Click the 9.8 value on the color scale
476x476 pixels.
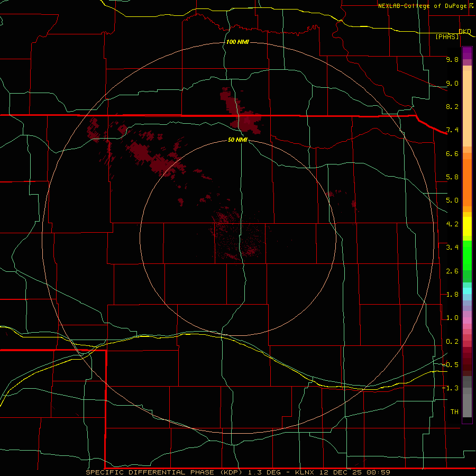(x=452, y=59)
